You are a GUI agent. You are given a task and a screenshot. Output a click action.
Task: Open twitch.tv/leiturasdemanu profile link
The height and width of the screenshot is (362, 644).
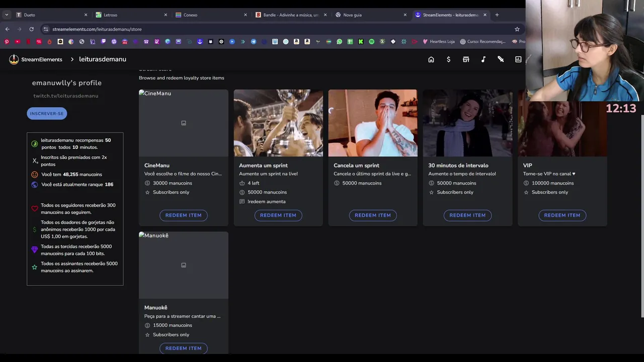point(66,96)
